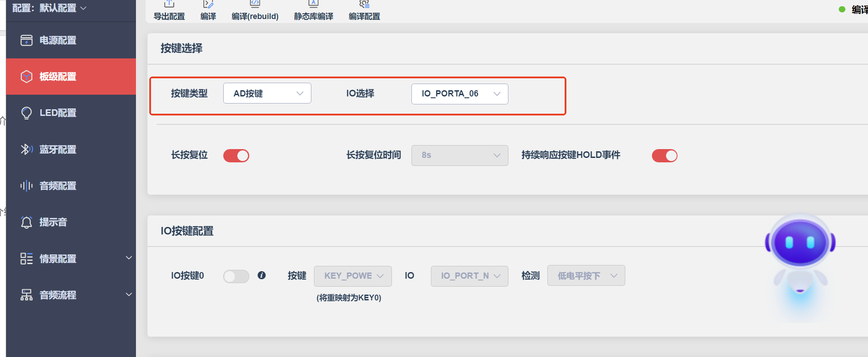The image size is (868, 357).
Task: Open the IO dropdown showing IO_PORT_N
Action: click(x=469, y=276)
